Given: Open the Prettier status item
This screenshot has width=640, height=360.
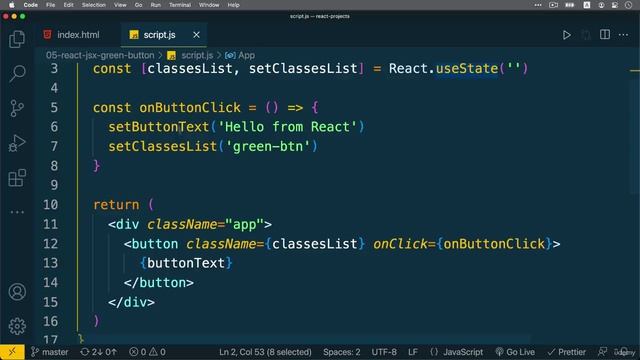Looking at the screenshot, I should [x=567, y=352].
